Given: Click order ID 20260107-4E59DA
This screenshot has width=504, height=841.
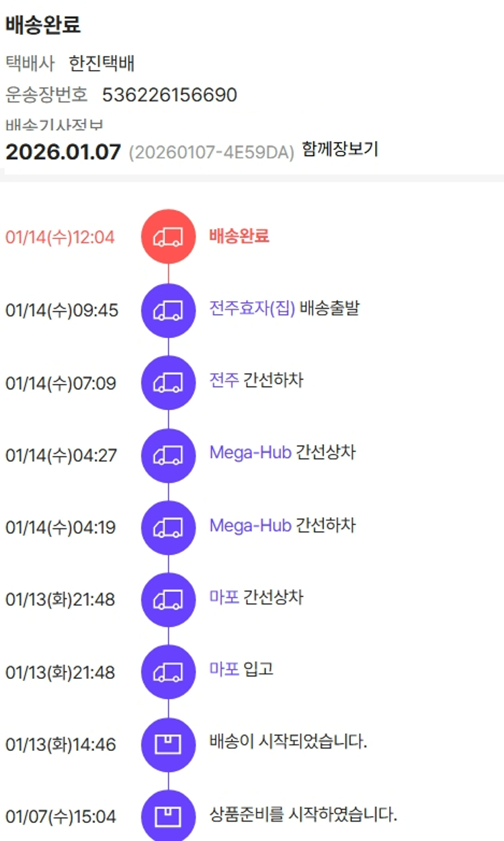Looking at the screenshot, I should click(212, 153).
